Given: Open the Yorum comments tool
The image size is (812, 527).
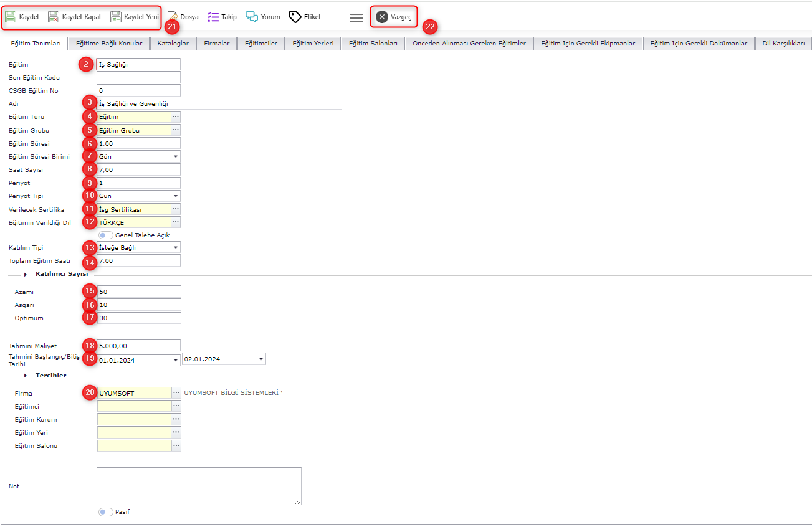Looking at the screenshot, I should (263, 17).
